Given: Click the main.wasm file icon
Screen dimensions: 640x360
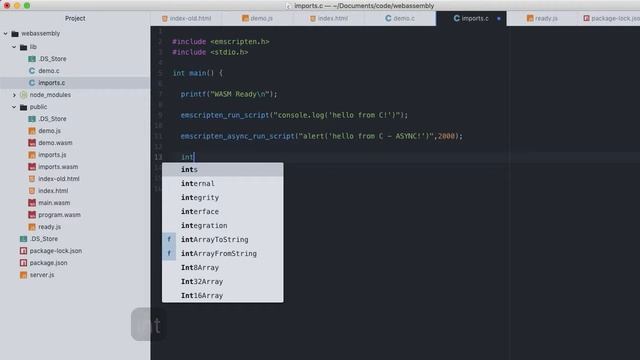Looking at the screenshot, I should (32, 203).
